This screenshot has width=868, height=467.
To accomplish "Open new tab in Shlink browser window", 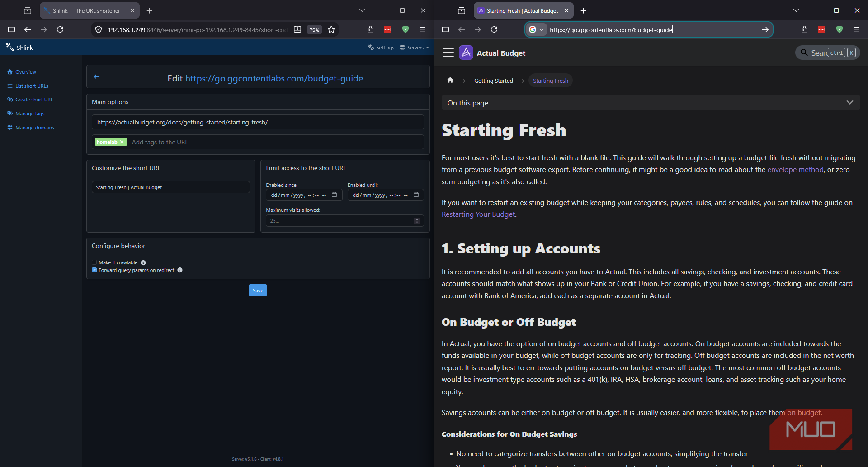I will point(150,10).
